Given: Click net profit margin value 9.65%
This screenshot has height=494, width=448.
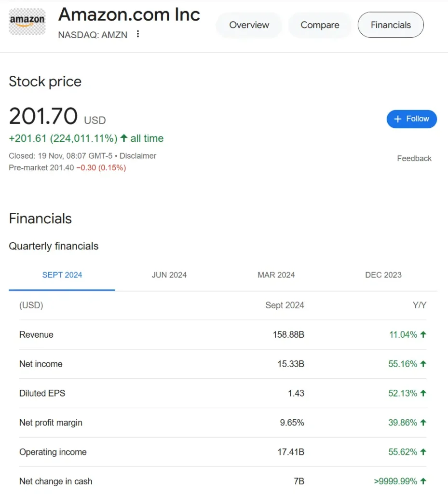Looking at the screenshot, I should tap(292, 423).
